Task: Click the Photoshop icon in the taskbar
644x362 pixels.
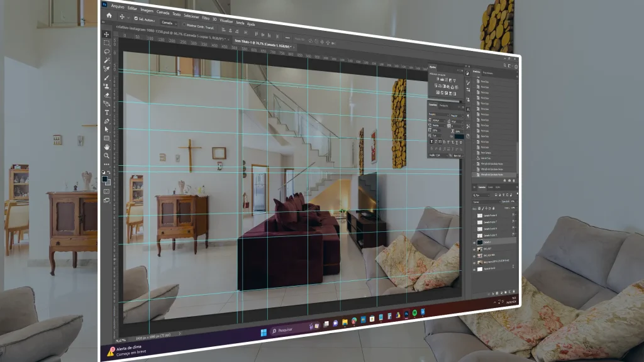Action: [407, 314]
